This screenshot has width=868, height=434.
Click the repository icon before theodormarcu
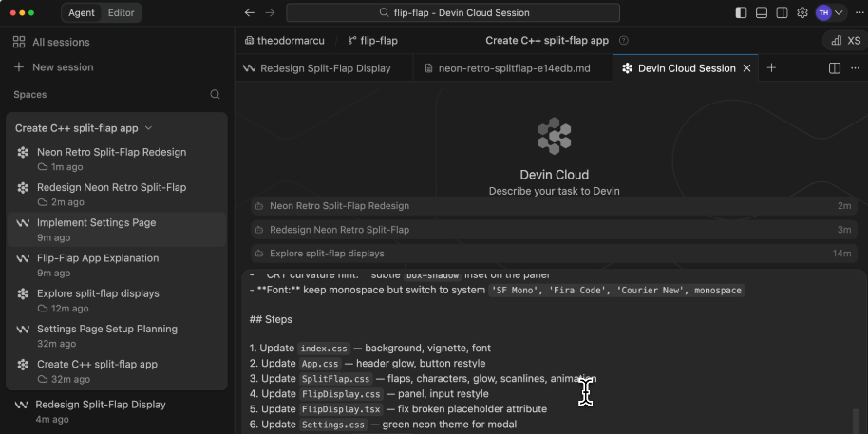coord(248,41)
